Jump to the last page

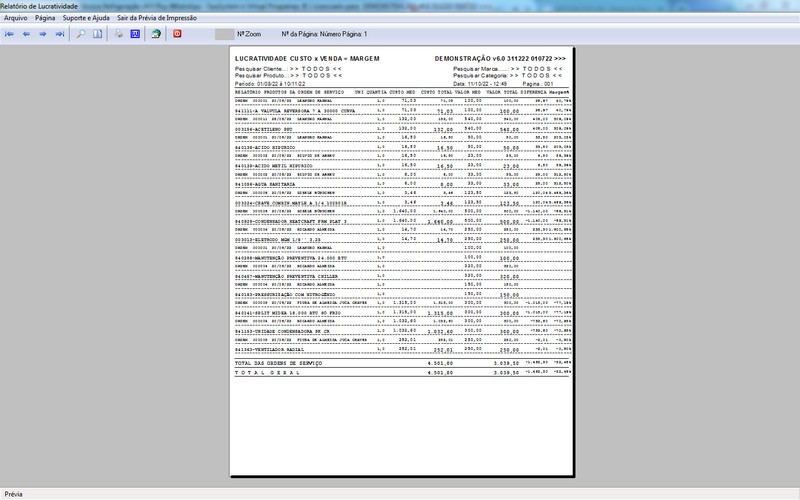point(61,34)
